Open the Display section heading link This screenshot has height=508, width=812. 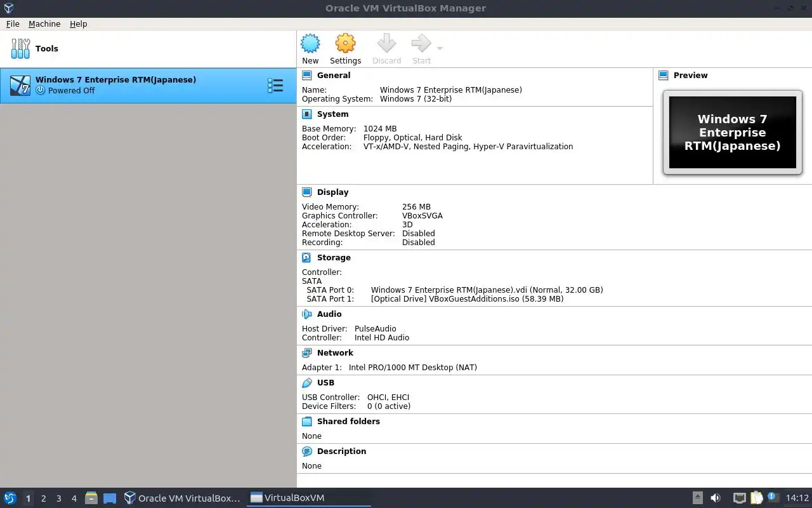[x=333, y=192]
